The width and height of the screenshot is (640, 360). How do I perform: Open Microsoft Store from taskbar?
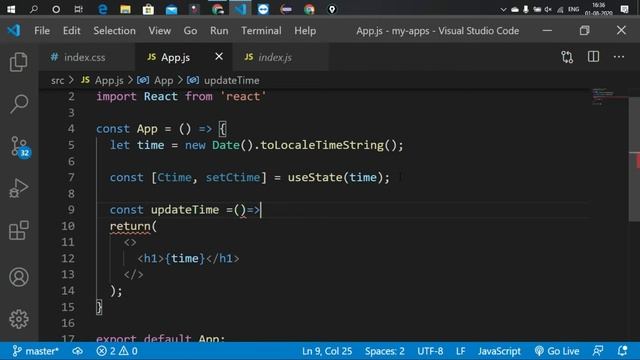pos(148,9)
